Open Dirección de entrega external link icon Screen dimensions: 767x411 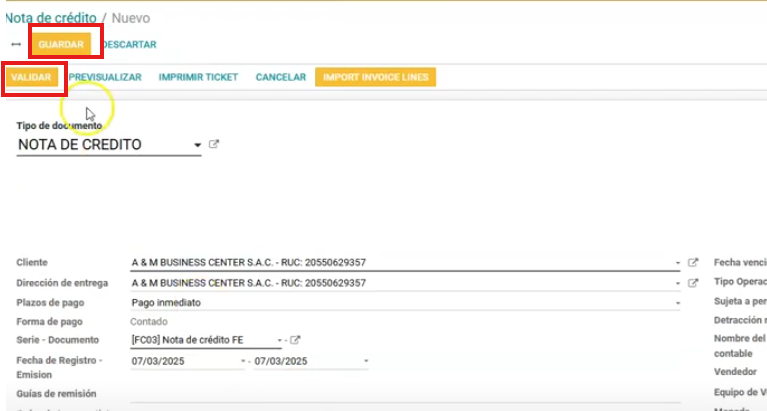click(693, 282)
